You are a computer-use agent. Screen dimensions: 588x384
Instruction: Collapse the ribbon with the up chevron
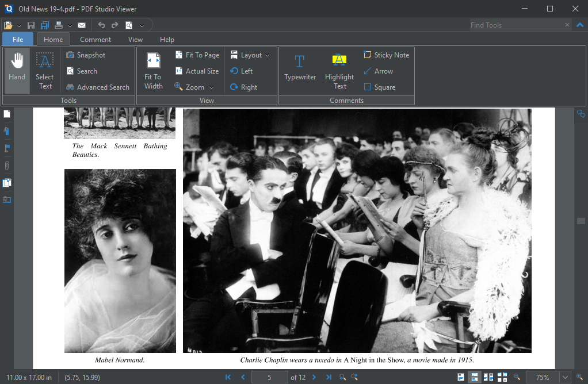point(580,25)
